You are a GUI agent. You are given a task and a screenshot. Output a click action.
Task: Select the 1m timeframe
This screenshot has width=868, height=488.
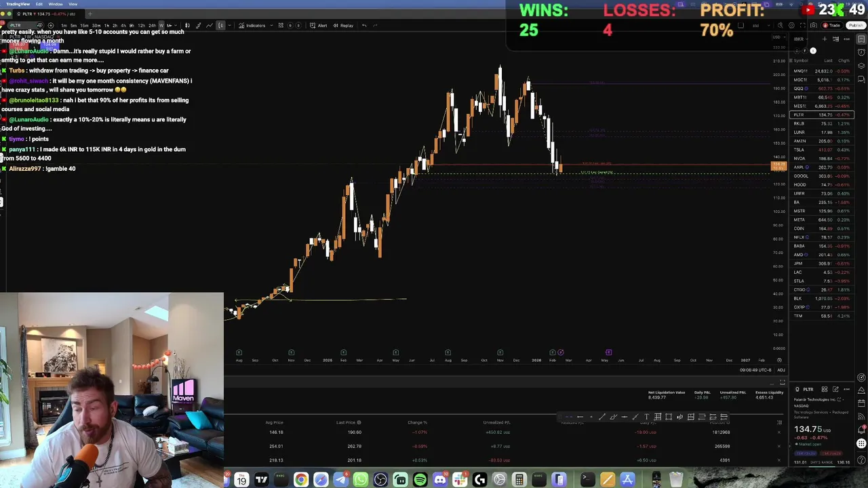click(x=64, y=26)
